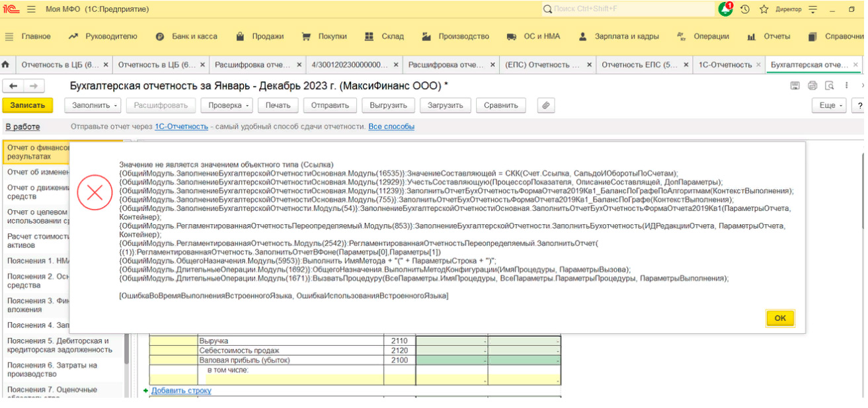Open the ОС и НМА section
Image resolution: width=868 pixels, height=408 pixels.
(x=533, y=36)
